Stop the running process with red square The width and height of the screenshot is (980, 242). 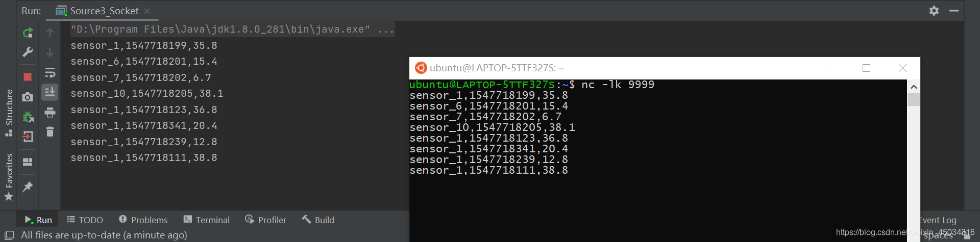pos(28,77)
